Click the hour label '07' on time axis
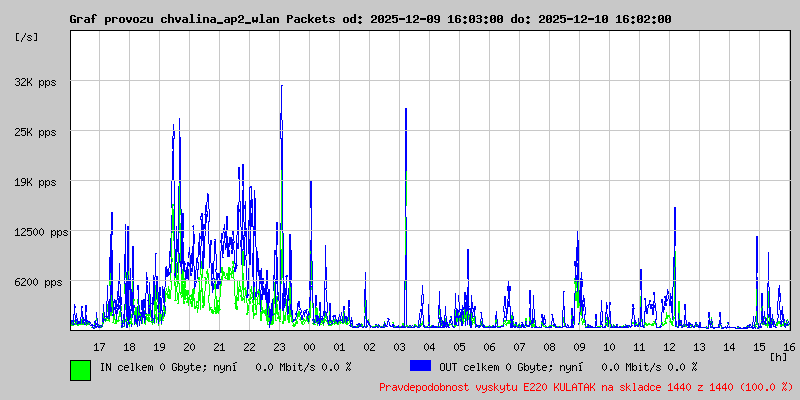 click(x=519, y=347)
